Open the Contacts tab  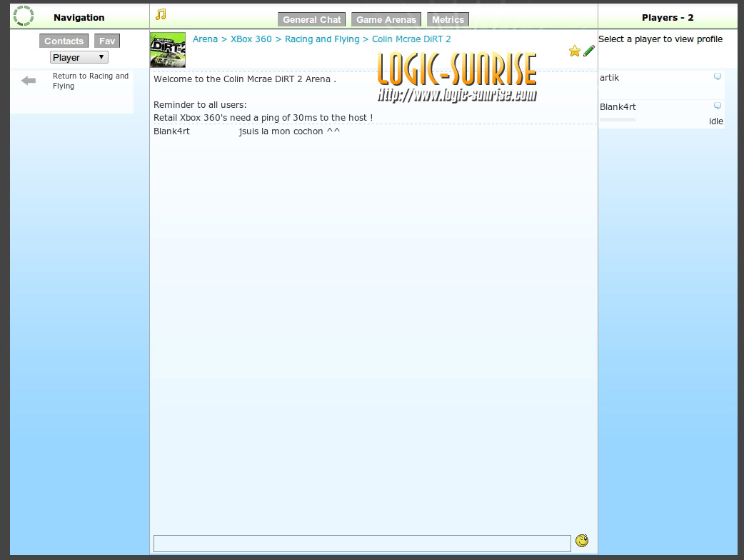pos(64,41)
